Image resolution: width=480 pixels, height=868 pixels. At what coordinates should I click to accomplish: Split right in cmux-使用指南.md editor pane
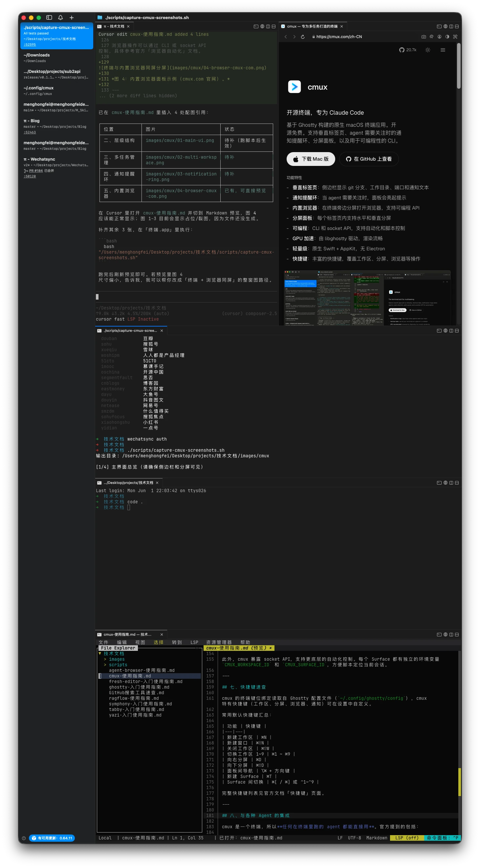point(451,634)
